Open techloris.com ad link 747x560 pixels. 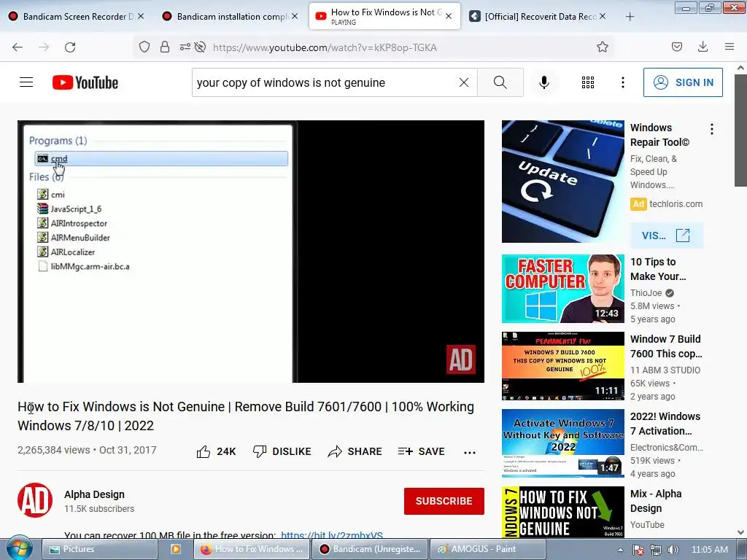tap(676, 204)
